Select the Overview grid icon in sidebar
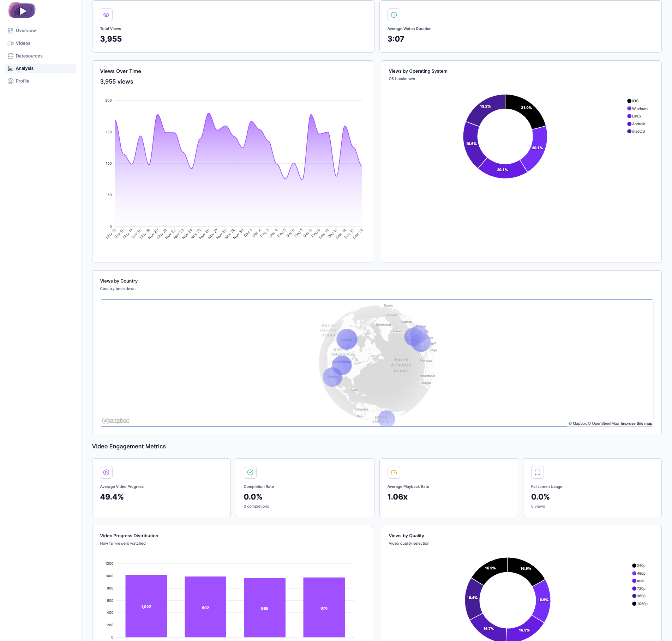The width and height of the screenshot is (672, 641). coord(11,30)
